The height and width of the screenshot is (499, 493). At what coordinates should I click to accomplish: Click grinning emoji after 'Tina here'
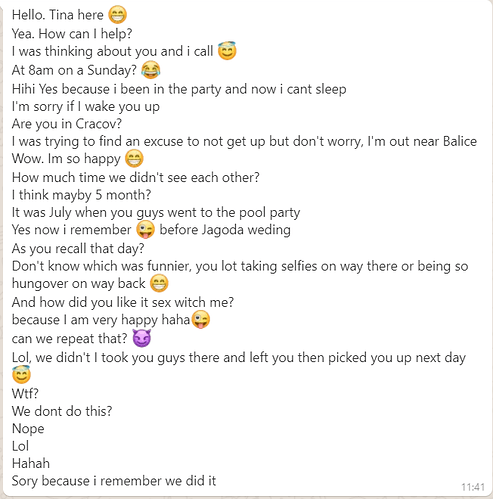(117, 15)
